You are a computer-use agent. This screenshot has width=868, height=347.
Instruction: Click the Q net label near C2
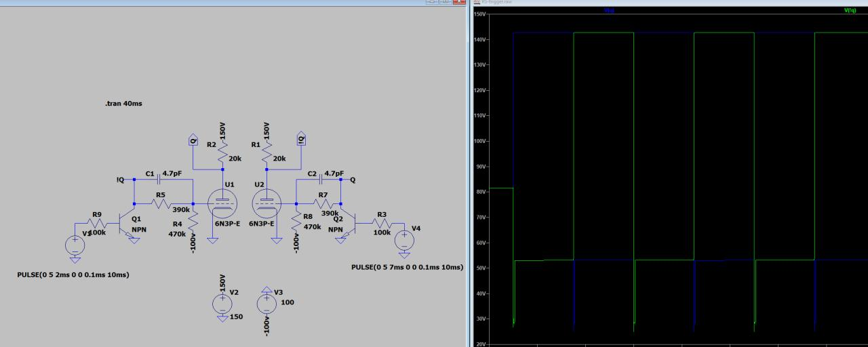pos(353,180)
